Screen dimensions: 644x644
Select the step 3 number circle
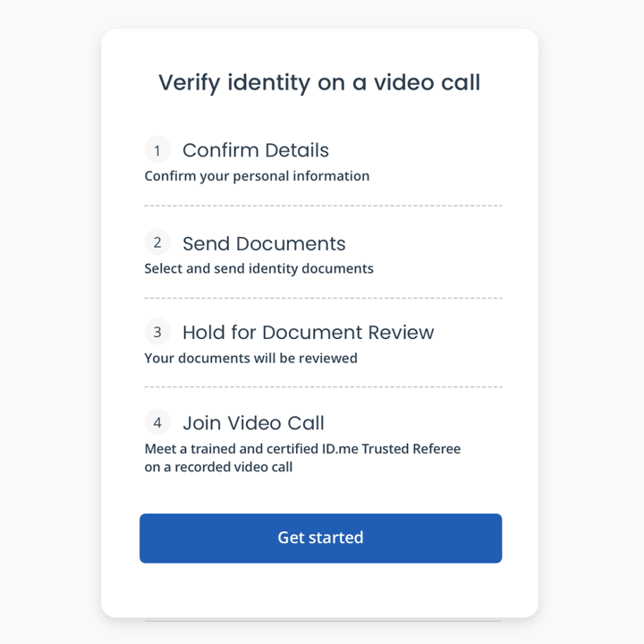click(157, 332)
